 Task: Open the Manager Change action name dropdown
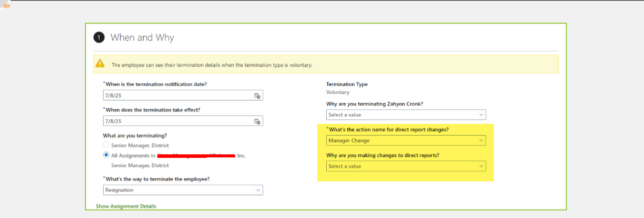point(406,140)
